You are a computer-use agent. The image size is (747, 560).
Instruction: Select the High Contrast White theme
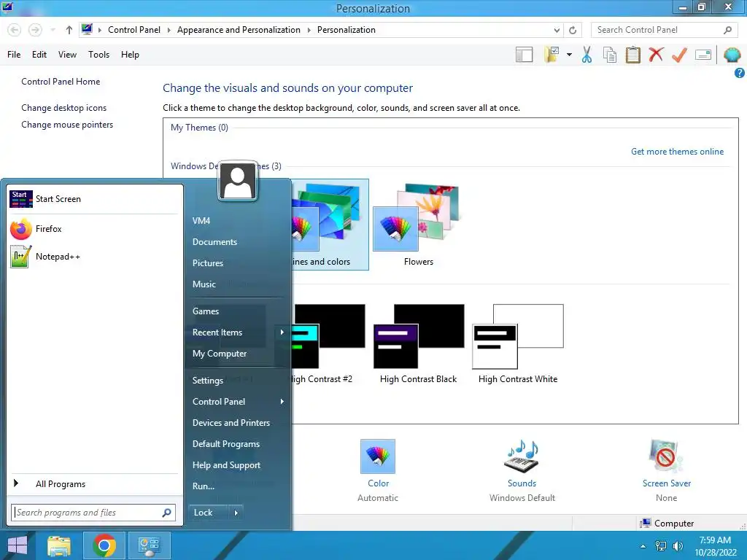[x=518, y=344]
